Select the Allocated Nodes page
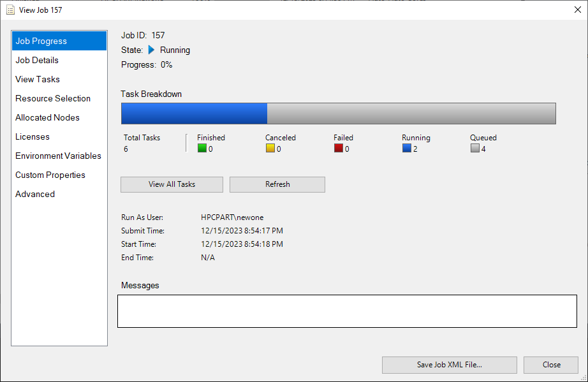 click(47, 117)
